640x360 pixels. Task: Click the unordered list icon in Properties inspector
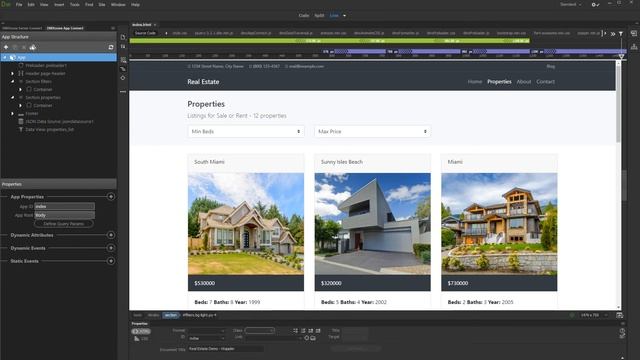[x=296, y=331]
